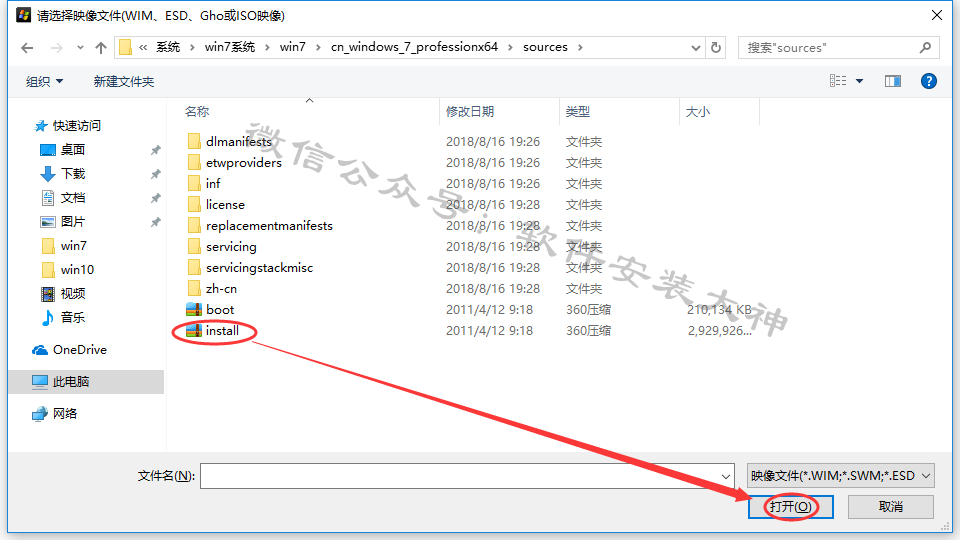Screen dimensions: 960x540
Task: Create a new folder with 新建文件夹
Action: (124, 81)
